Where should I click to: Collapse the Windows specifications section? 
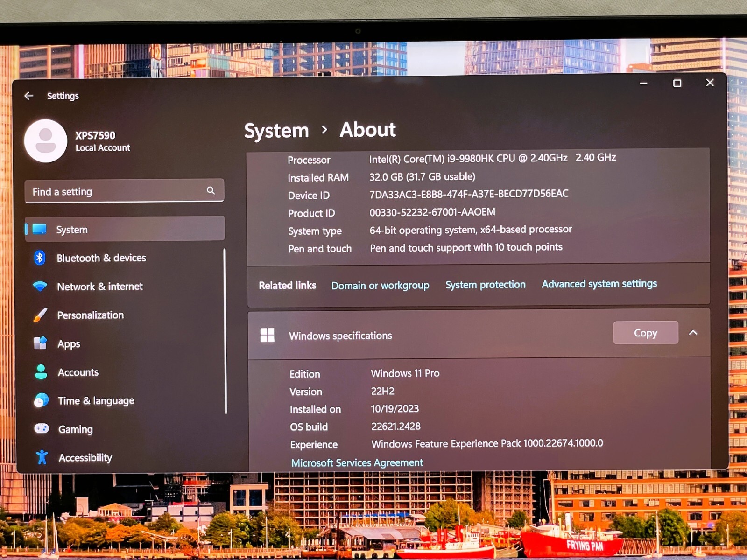tap(693, 332)
